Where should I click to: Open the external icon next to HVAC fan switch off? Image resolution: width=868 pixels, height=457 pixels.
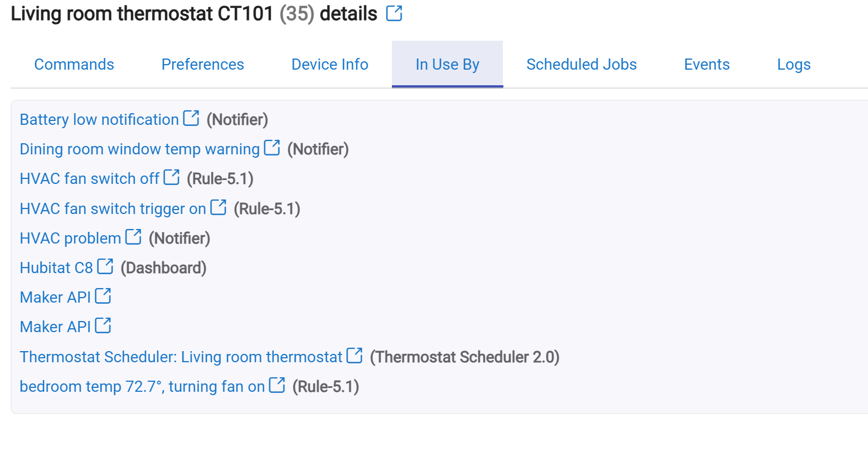pyautogui.click(x=172, y=177)
